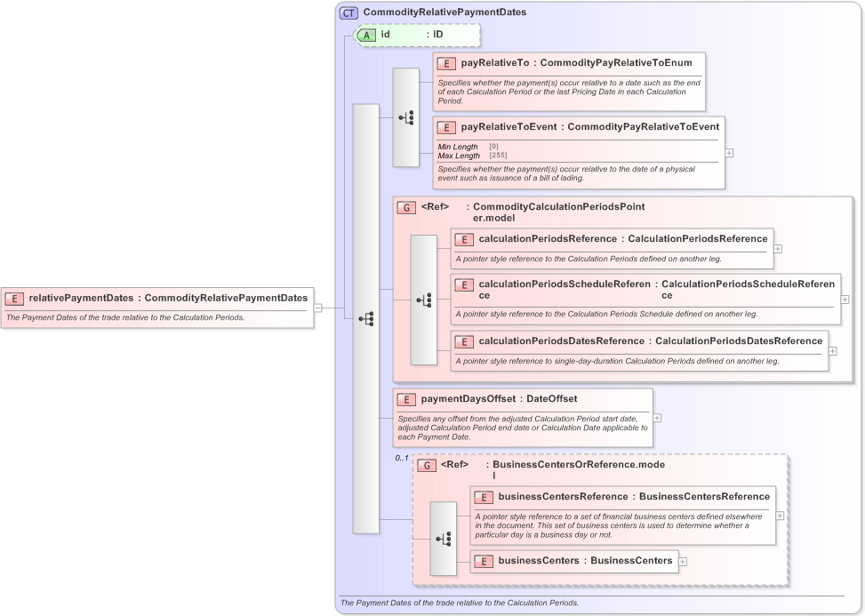Select the Max Length [255] facet
This screenshot has width=865, height=616.
[472, 156]
